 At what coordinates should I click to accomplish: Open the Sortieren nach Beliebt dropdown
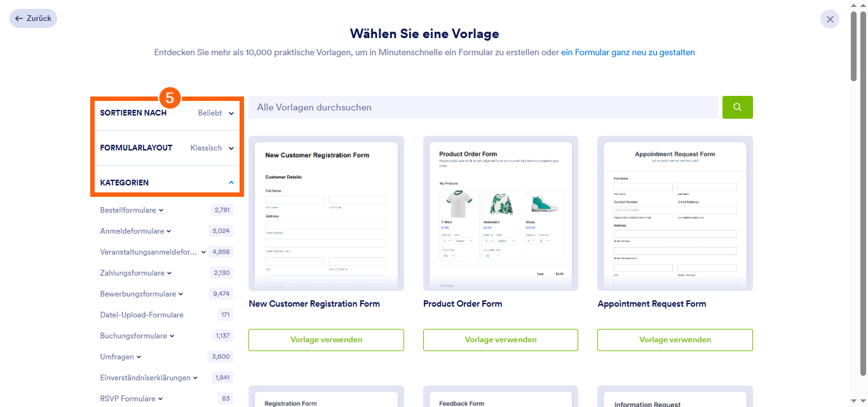216,113
